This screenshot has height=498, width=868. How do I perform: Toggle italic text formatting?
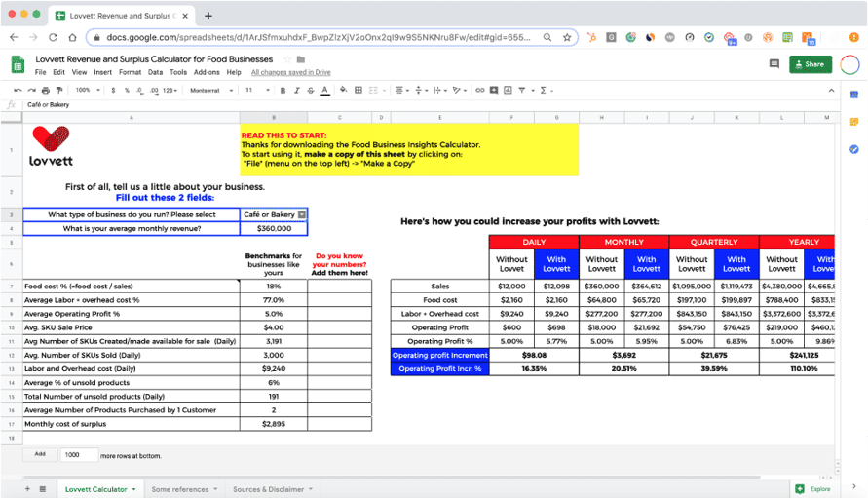pos(296,90)
